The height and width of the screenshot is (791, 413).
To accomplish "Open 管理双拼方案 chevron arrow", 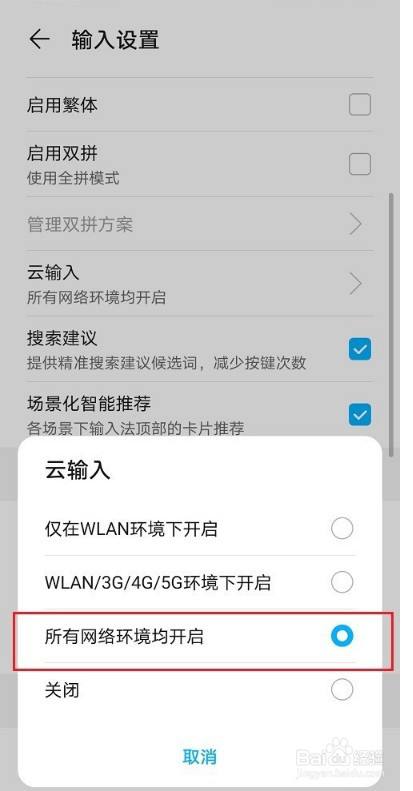I will (356, 224).
